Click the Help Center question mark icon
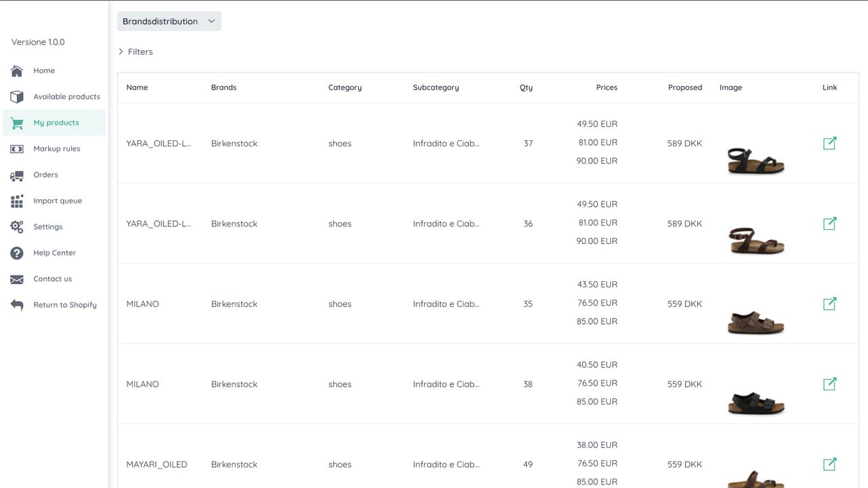 17,253
